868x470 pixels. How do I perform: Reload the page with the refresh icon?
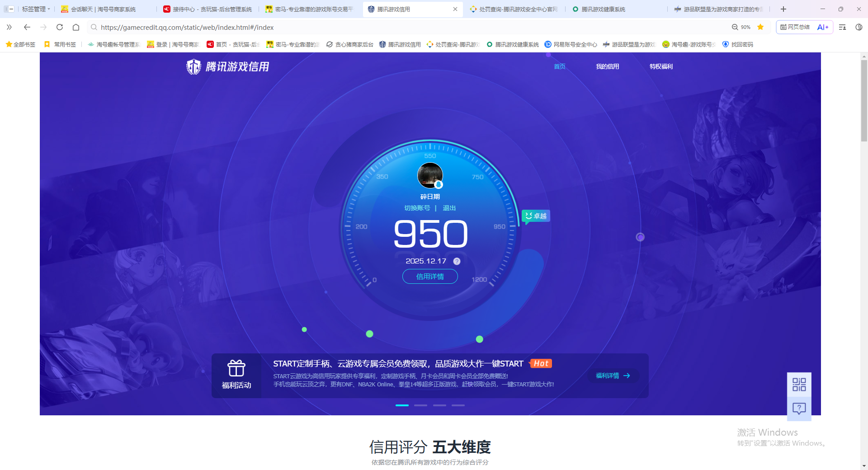(60, 27)
